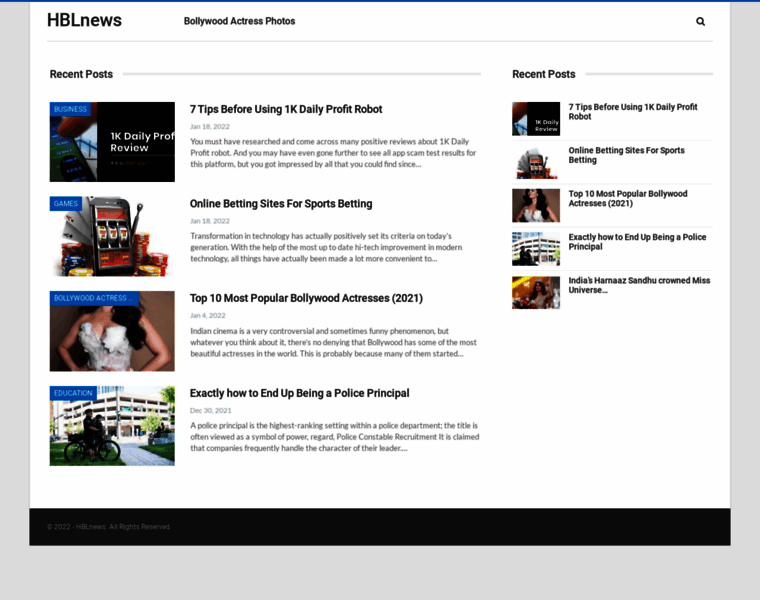Click the search magnifier icon in header

click(x=700, y=21)
